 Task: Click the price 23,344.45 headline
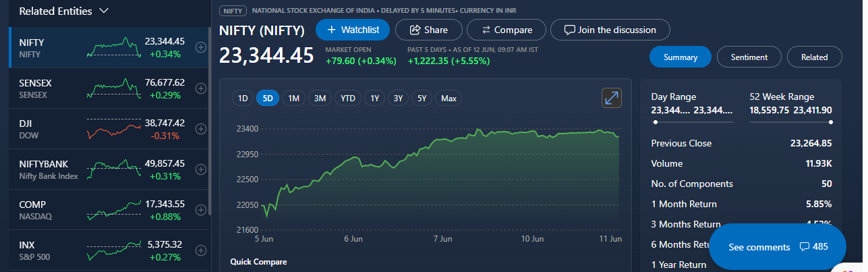266,56
